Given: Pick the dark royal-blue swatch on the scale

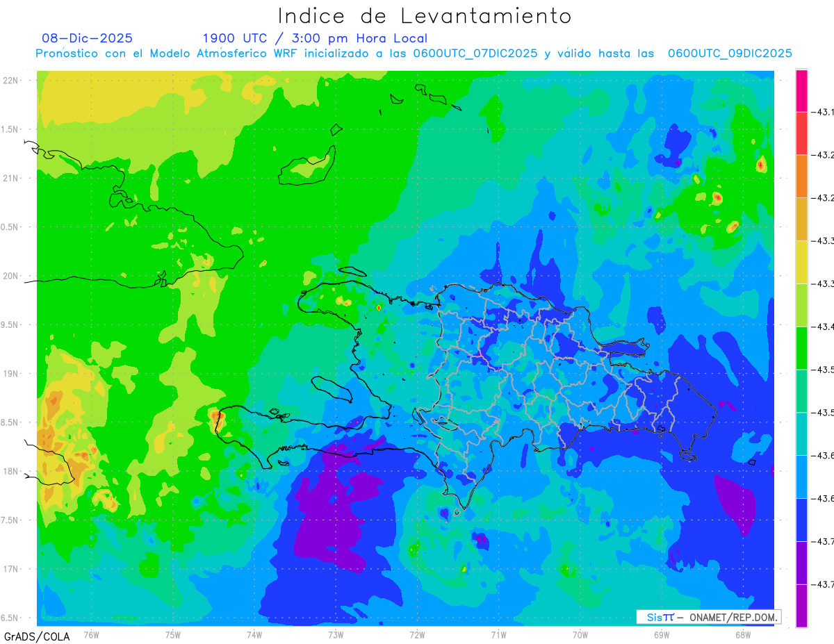Looking at the screenshot, I should (x=801, y=520).
